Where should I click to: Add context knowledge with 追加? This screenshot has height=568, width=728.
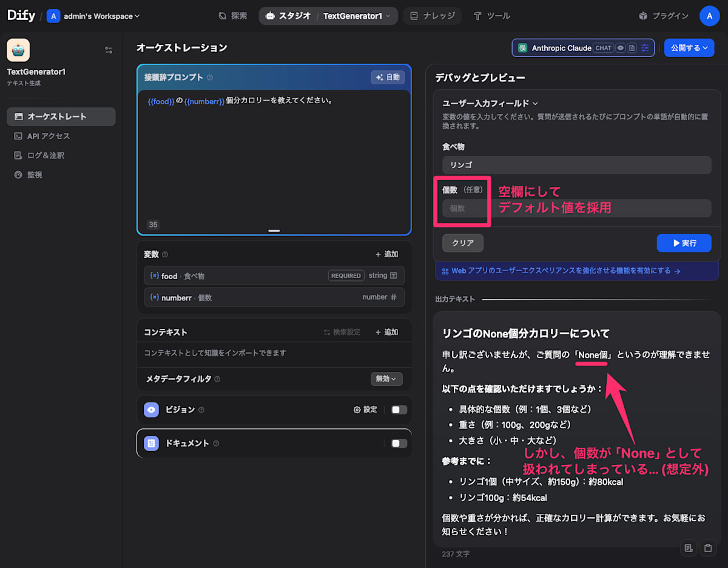386,332
